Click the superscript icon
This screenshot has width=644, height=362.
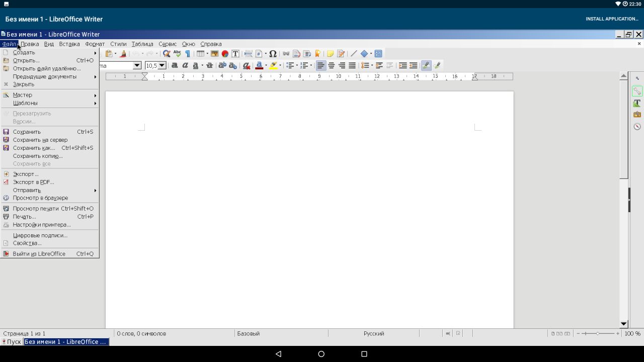222,65
